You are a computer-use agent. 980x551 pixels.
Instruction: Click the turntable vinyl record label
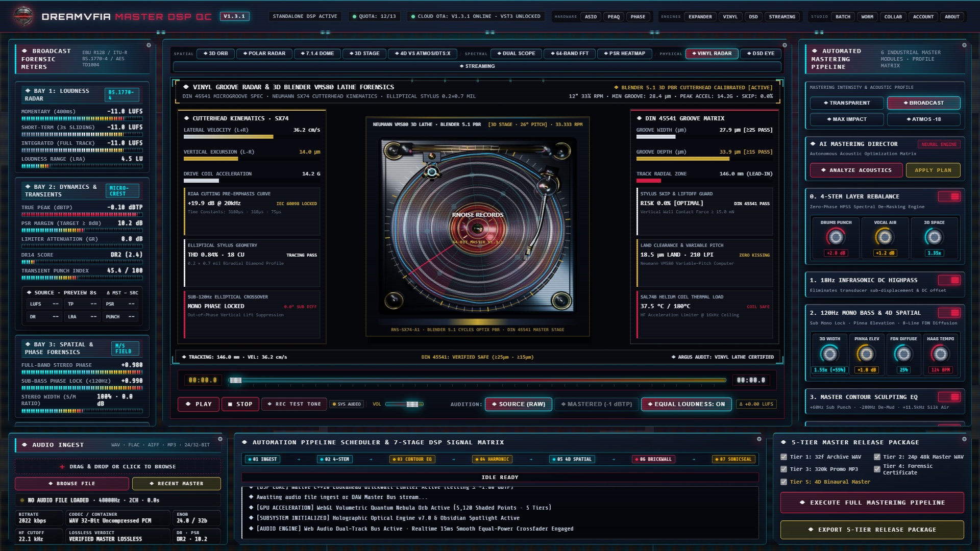pyautogui.click(x=477, y=228)
